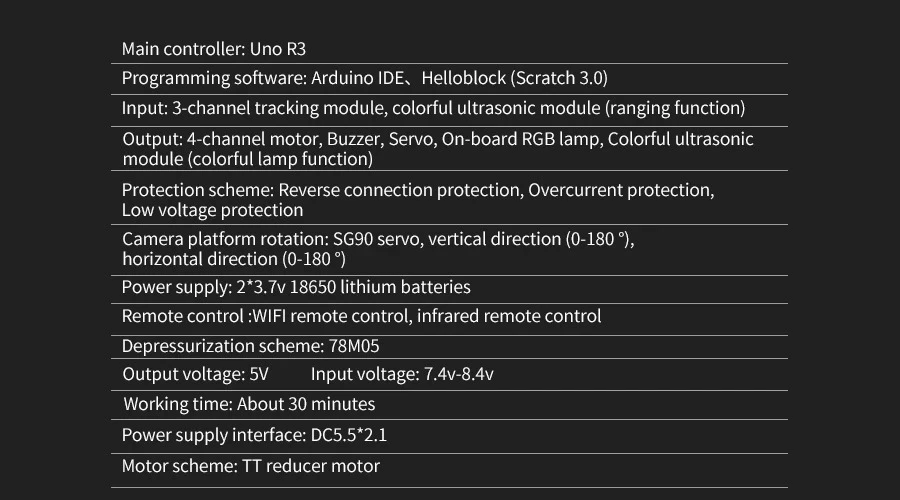
Task: Click the Arduino IDE text
Action: [x=358, y=78]
